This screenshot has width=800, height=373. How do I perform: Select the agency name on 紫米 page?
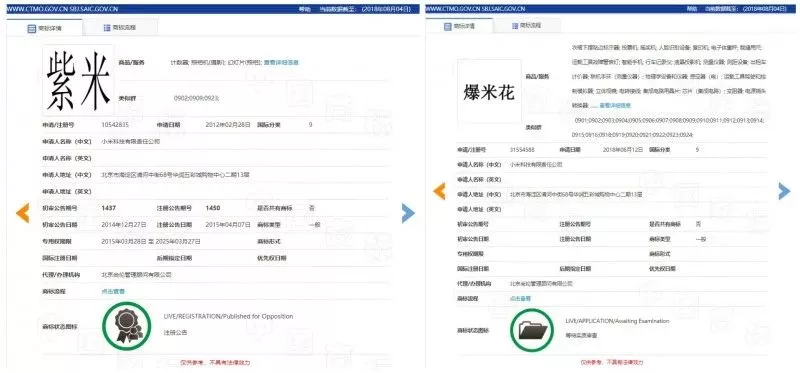tap(136, 275)
